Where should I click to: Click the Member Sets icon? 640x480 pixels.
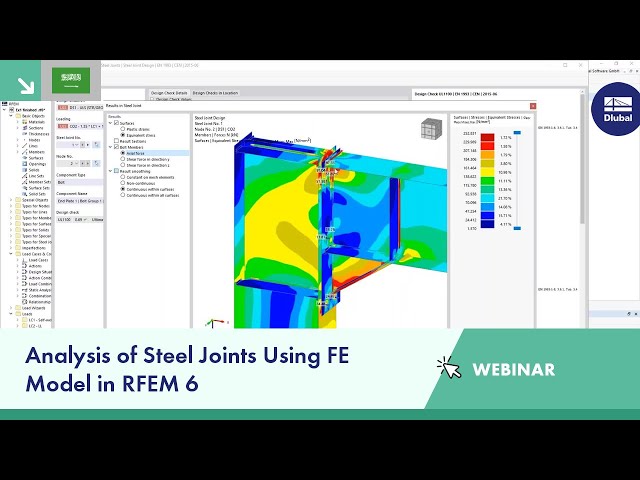[x=24, y=182]
